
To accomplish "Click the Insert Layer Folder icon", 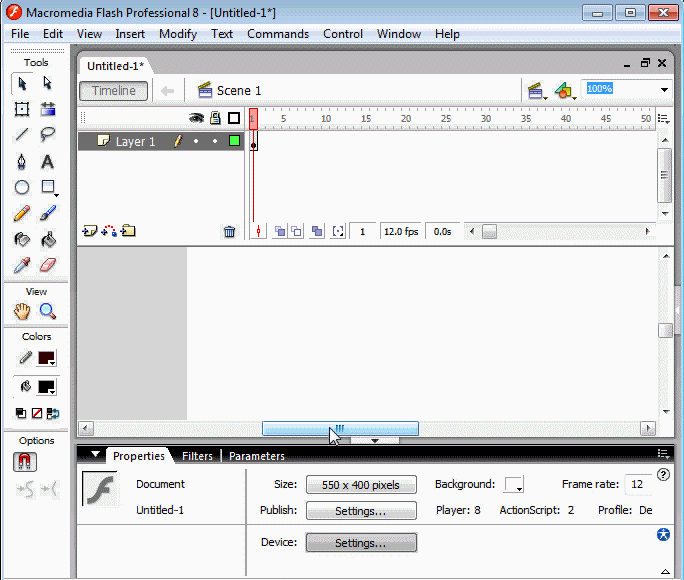I will (128, 231).
